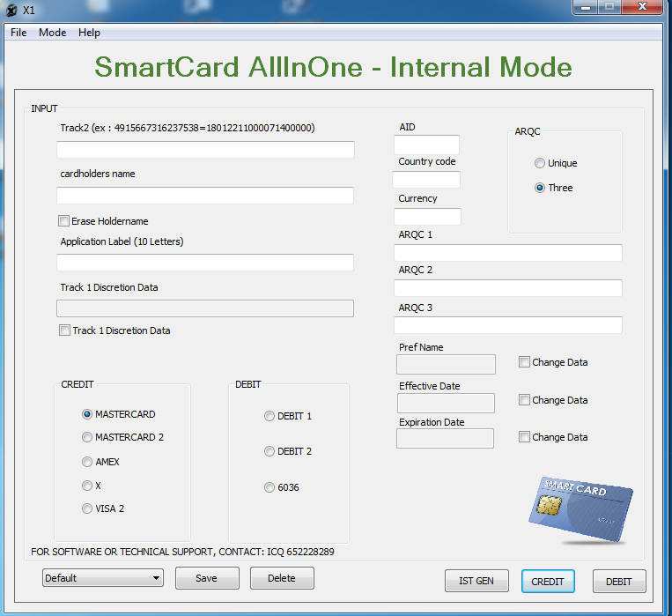Choose the DEBIT 2 radio option
This screenshot has height=616, width=672.
(270, 451)
